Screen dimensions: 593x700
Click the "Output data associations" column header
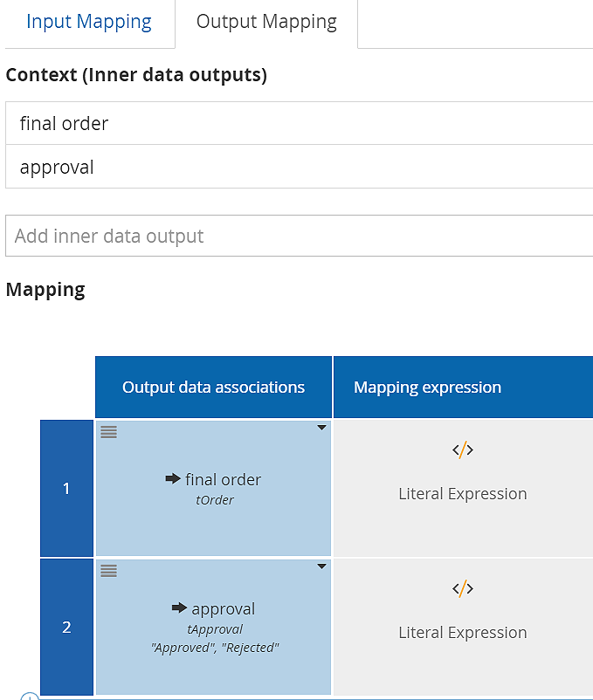(213, 387)
